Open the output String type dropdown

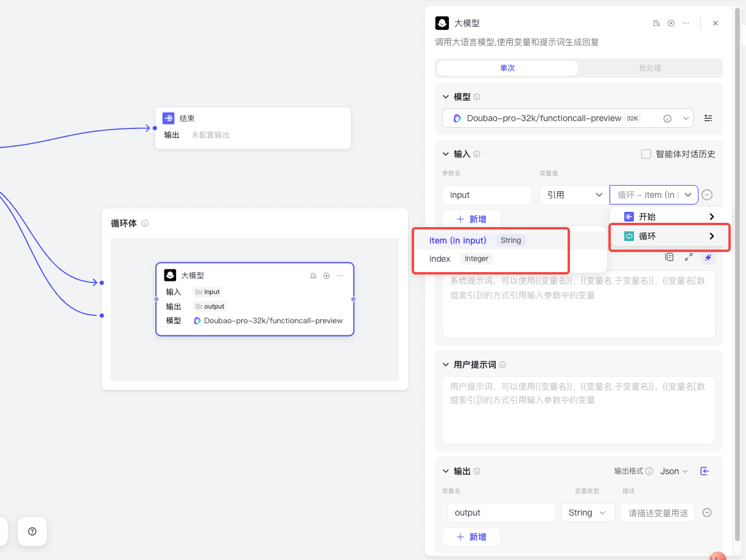coord(587,513)
